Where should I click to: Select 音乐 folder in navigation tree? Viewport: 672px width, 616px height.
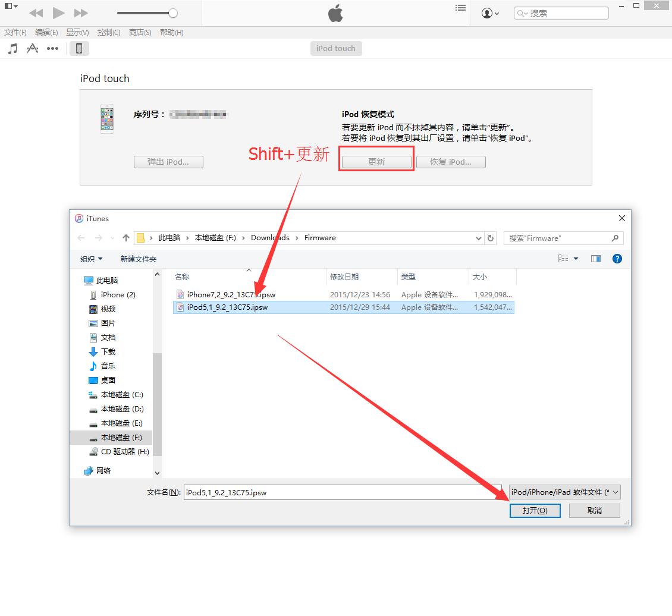coord(102,366)
